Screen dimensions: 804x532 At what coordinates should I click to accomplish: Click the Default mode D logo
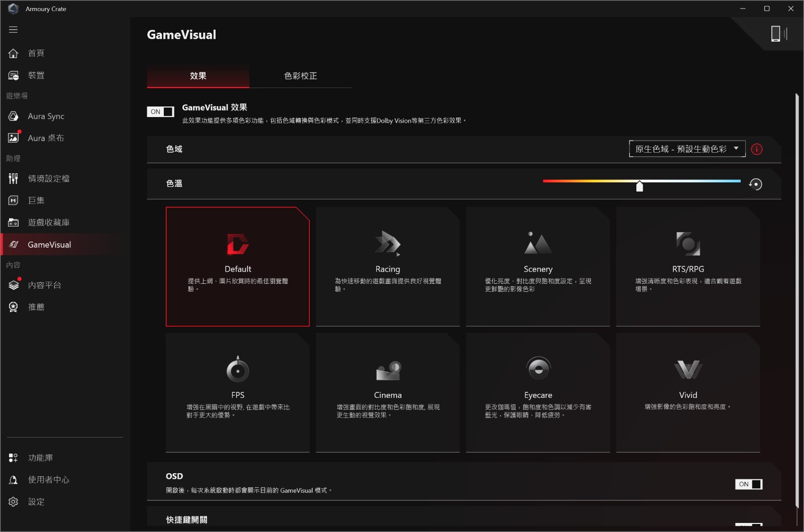point(238,244)
